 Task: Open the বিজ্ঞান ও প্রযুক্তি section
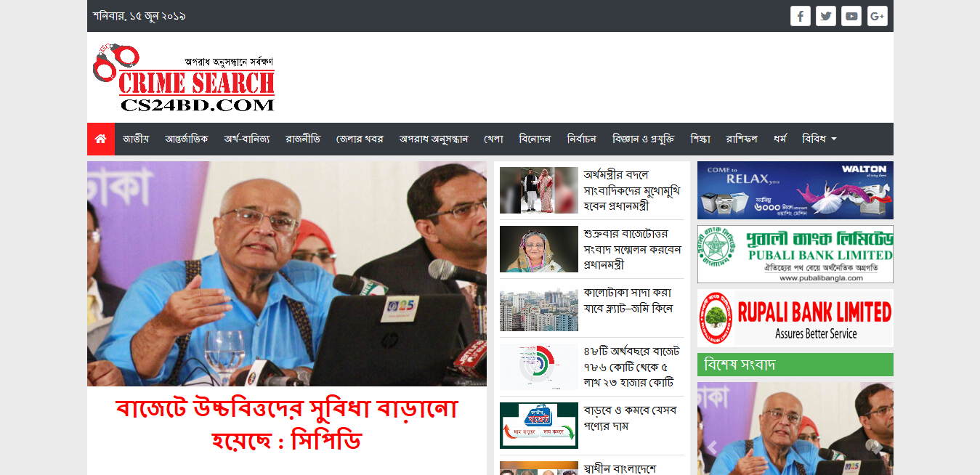[643, 139]
